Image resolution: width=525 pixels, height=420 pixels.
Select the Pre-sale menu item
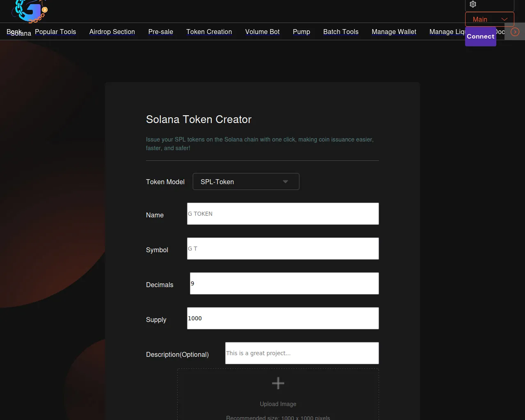(161, 32)
